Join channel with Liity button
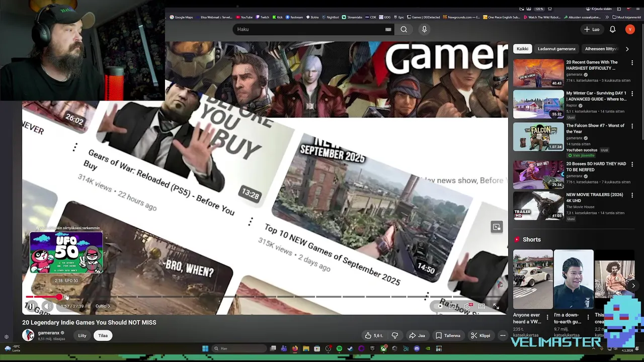The width and height of the screenshot is (644, 362). (x=83, y=335)
